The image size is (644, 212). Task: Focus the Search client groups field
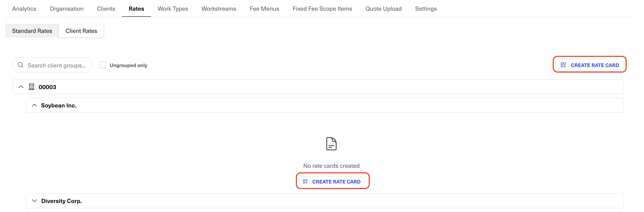point(57,65)
